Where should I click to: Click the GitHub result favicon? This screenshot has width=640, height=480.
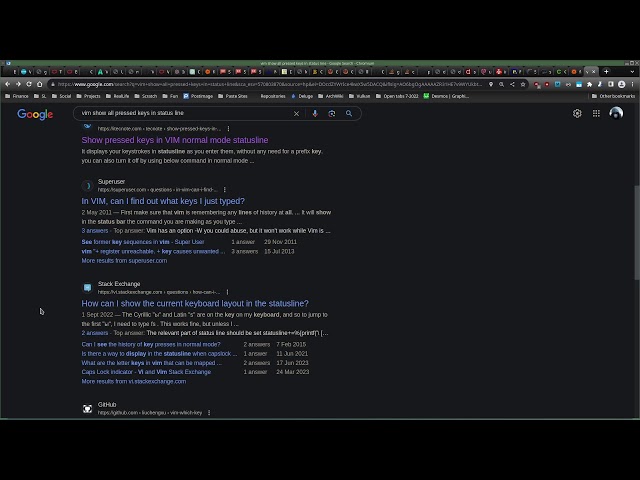[87, 409]
